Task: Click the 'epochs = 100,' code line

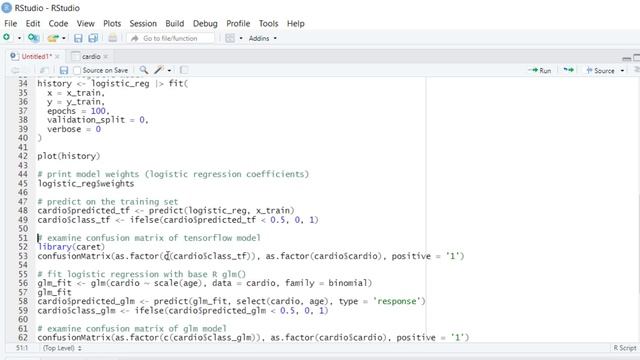Action: (x=78, y=111)
